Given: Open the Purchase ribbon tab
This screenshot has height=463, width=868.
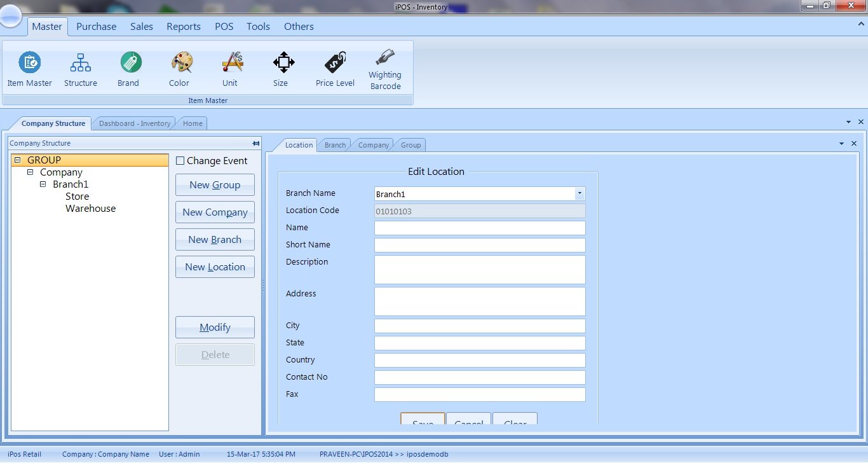Looking at the screenshot, I should coord(96,27).
